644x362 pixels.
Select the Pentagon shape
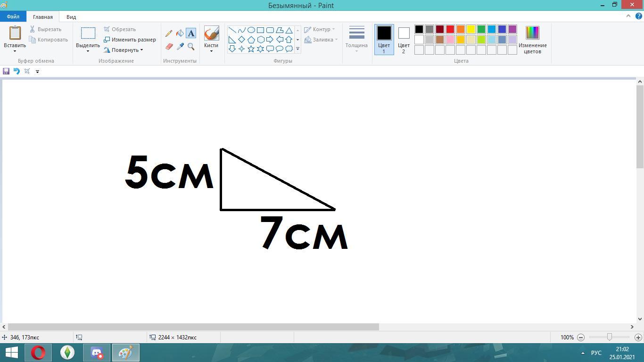[x=251, y=40]
